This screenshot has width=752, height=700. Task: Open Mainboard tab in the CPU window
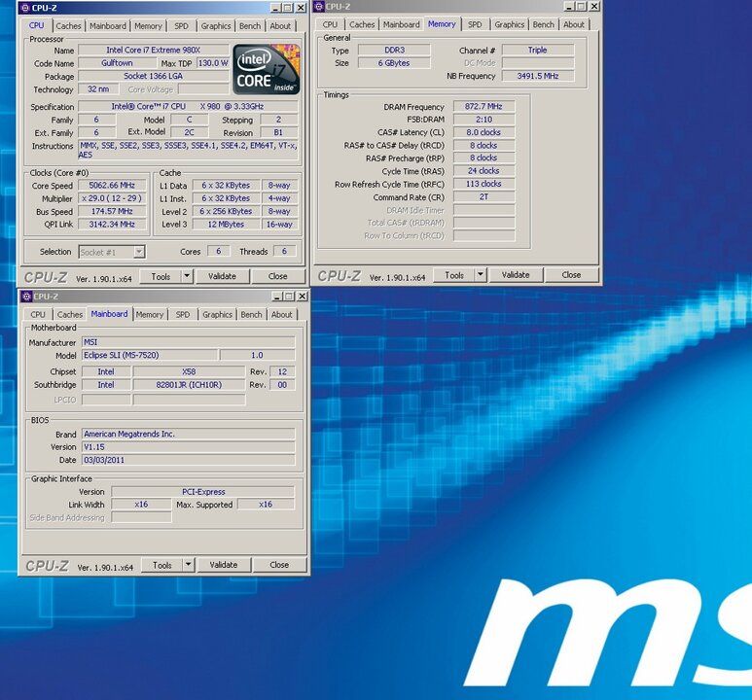point(108,26)
